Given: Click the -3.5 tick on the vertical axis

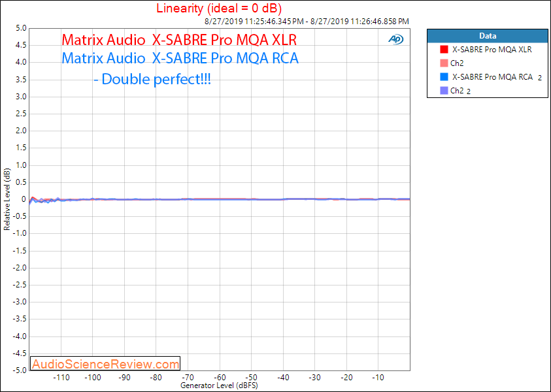Looking at the screenshot, I should pos(20,319).
